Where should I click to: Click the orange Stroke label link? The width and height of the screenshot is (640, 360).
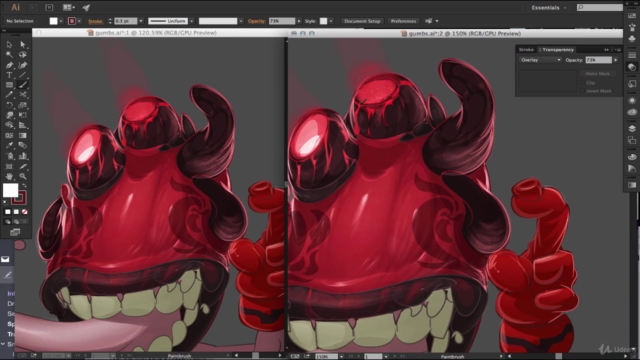96,21
